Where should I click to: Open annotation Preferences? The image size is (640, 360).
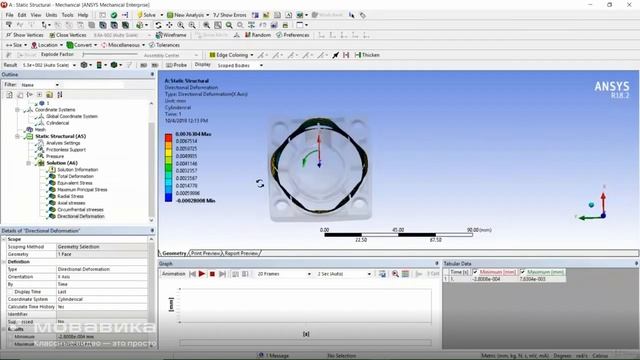click(293, 35)
